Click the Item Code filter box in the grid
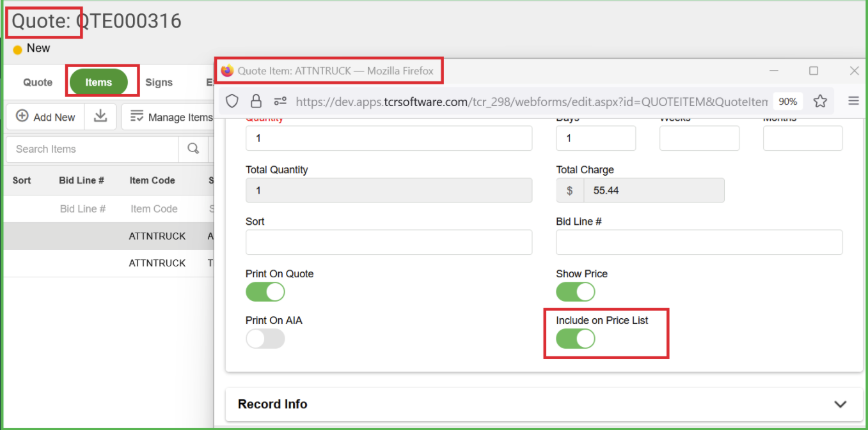This screenshot has height=430, width=868. point(154,209)
